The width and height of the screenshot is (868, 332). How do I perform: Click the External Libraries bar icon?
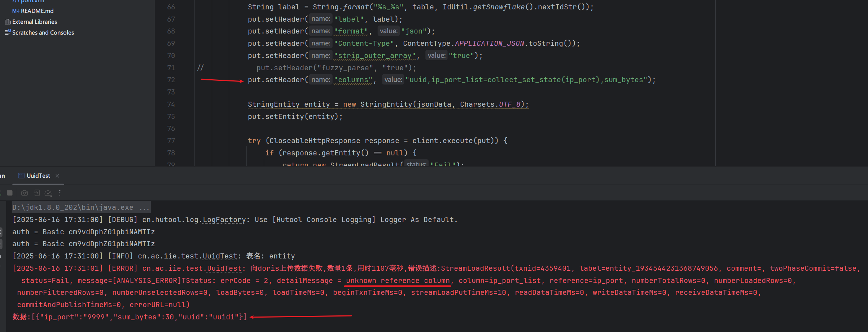coord(8,22)
